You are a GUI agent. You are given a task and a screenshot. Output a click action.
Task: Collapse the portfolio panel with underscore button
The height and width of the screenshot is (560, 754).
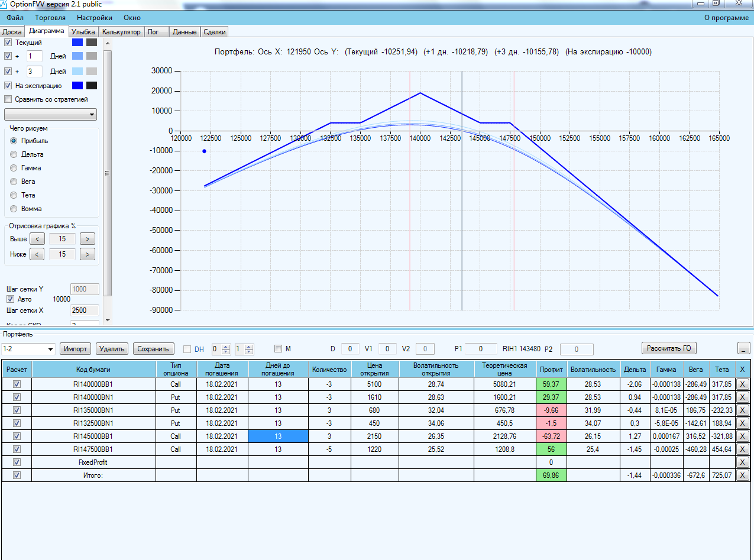[x=744, y=348]
